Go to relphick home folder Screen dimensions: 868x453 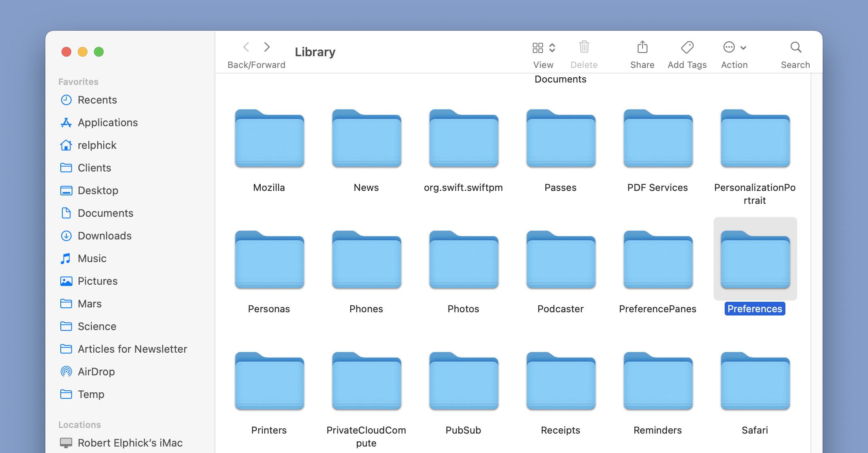point(97,145)
